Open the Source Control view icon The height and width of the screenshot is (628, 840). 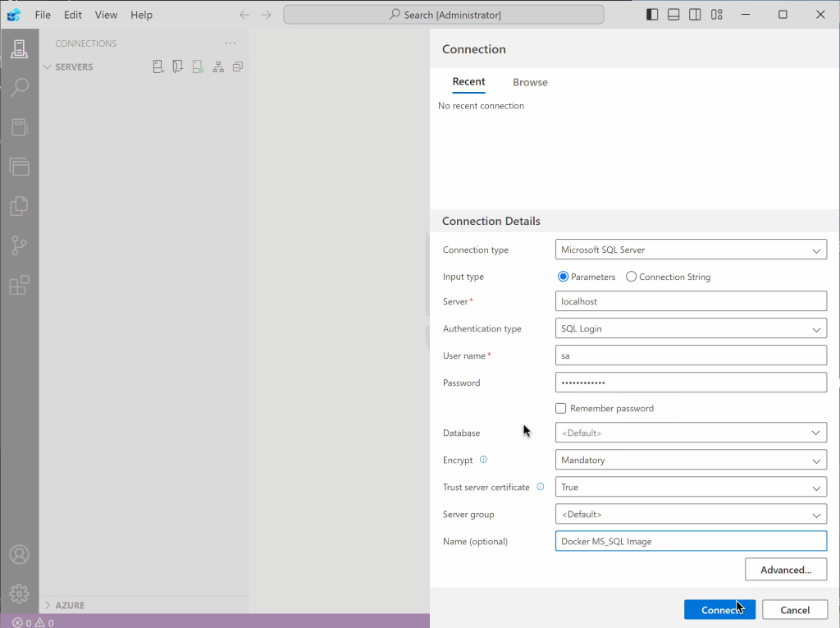[20, 245]
